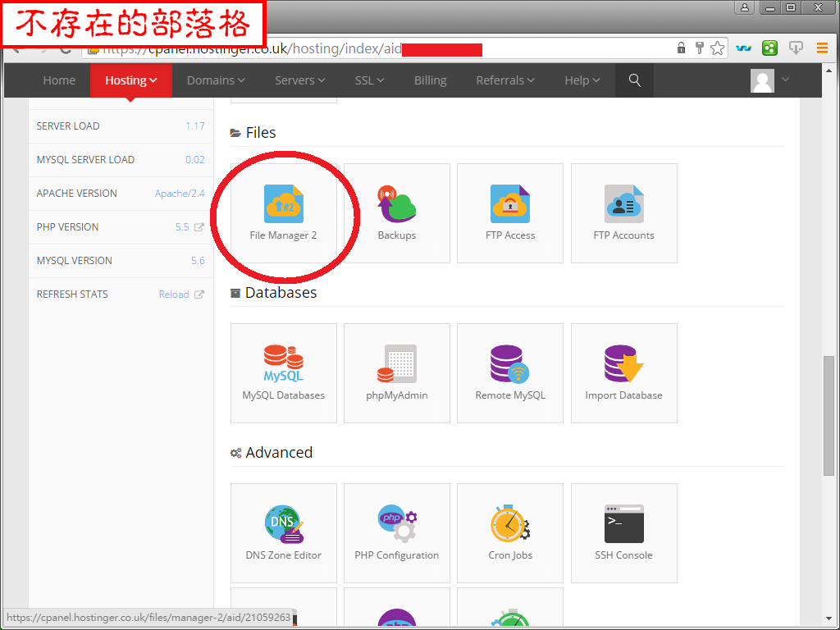The width and height of the screenshot is (840, 630).
Task: Launch SSH Console
Action: pyautogui.click(x=623, y=533)
